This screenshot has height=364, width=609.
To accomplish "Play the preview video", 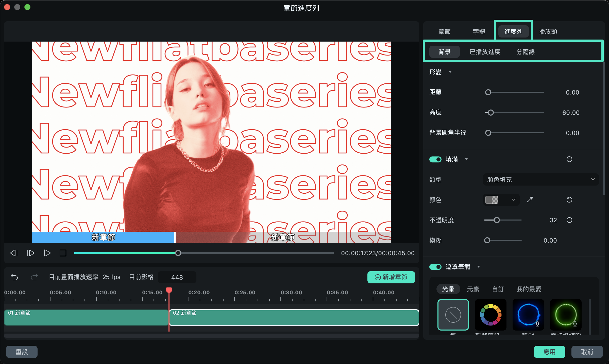I will point(47,253).
